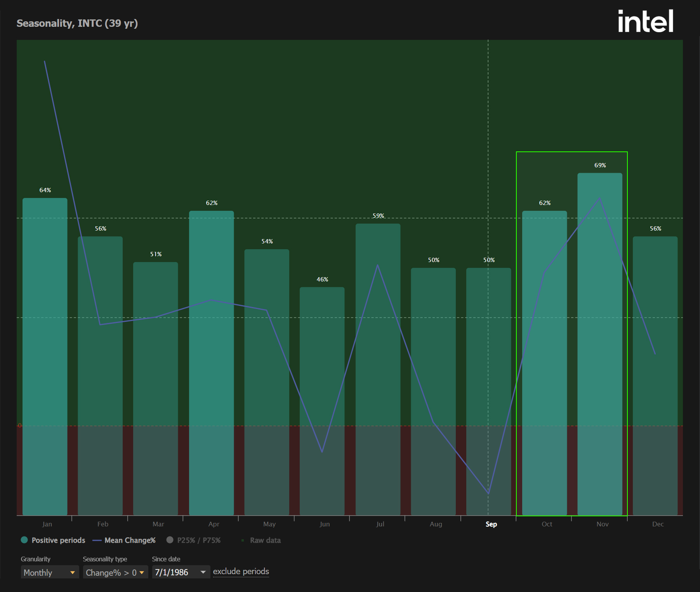Click the 62% value above October
This screenshot has width=700, height=592.
click(x=545, y=203)
